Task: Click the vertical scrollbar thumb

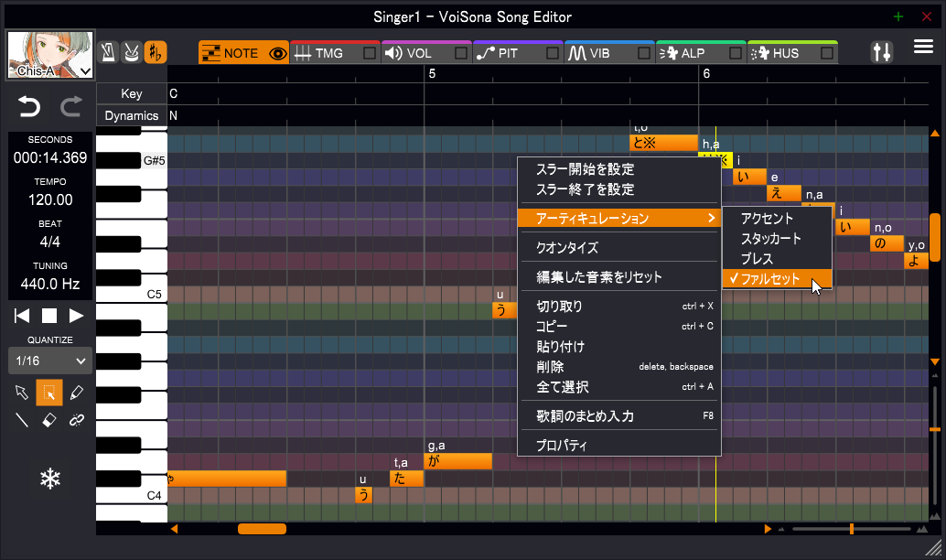Action: point(934,237)
